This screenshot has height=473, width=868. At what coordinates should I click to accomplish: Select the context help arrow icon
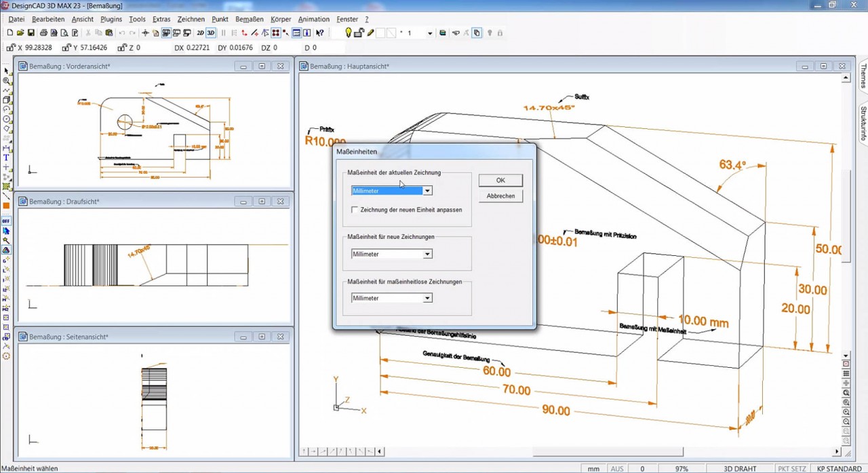click(319, 33)
